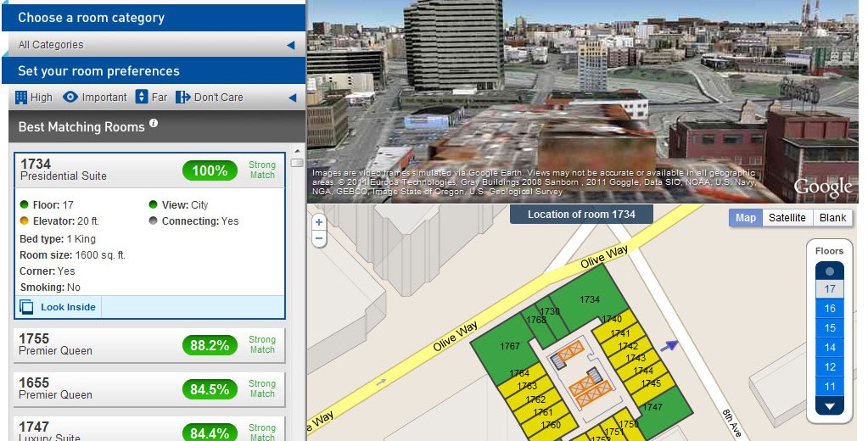The image size is (868, 441).
Task: Zoom in on the map with plus
Action: tap(319, 223)
